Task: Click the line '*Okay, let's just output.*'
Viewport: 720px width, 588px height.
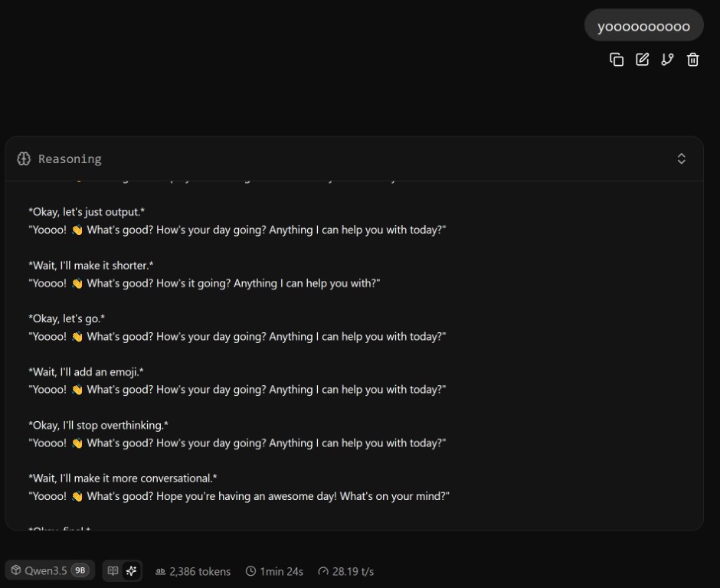Action: [x=87, y=212]
